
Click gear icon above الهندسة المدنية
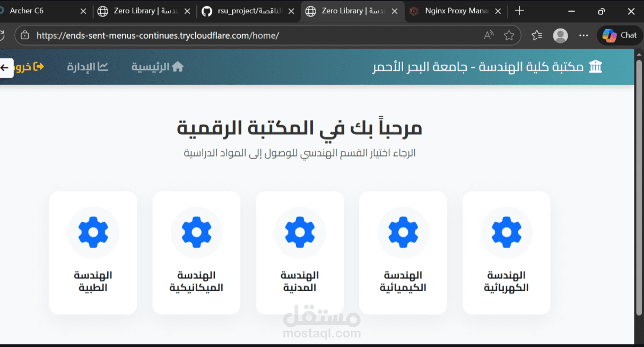(x=300, y=232)
